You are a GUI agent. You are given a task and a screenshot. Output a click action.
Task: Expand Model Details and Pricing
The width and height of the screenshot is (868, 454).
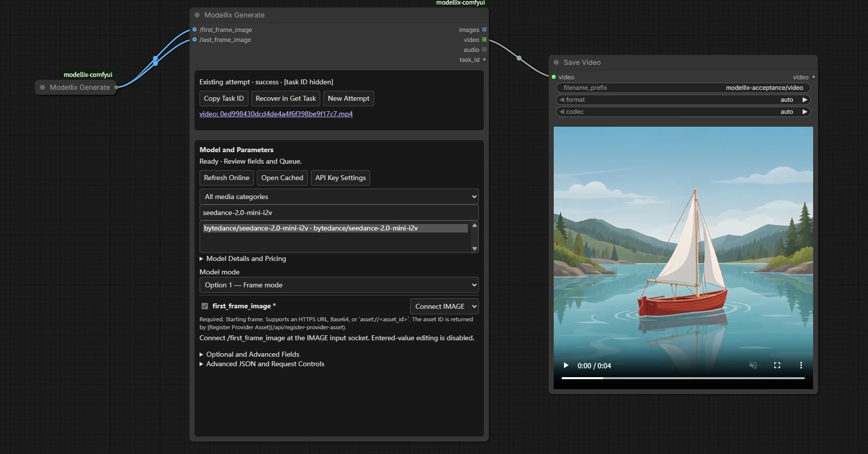point(243,258)
